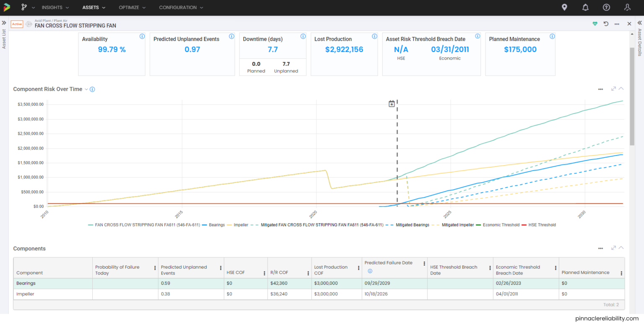Viewport: 644px width, 324px height.
Task: Open the user profile icon
Action: (x=627, y=8)
